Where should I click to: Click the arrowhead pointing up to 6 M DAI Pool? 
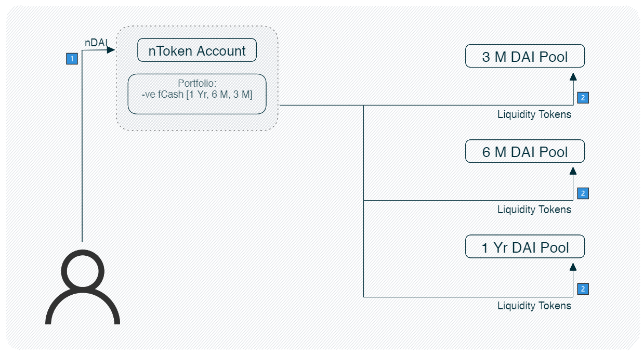(573, 171)
